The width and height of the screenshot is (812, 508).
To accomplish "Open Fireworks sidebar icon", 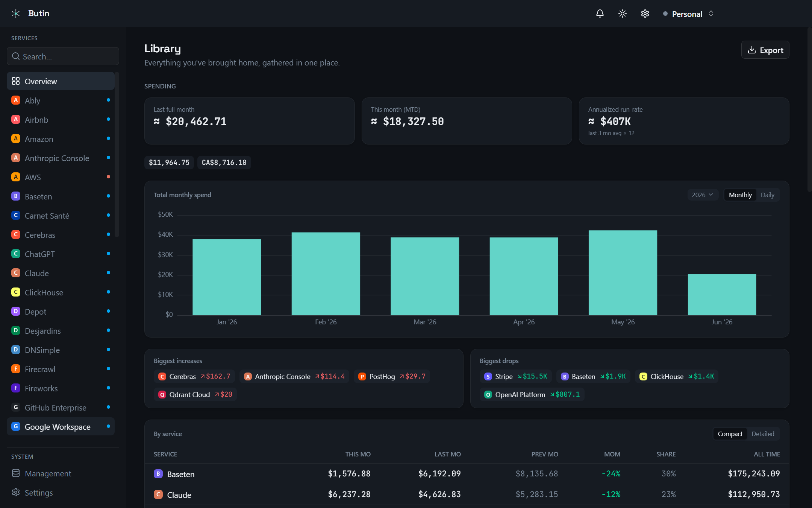I will [x=16, y=388].
